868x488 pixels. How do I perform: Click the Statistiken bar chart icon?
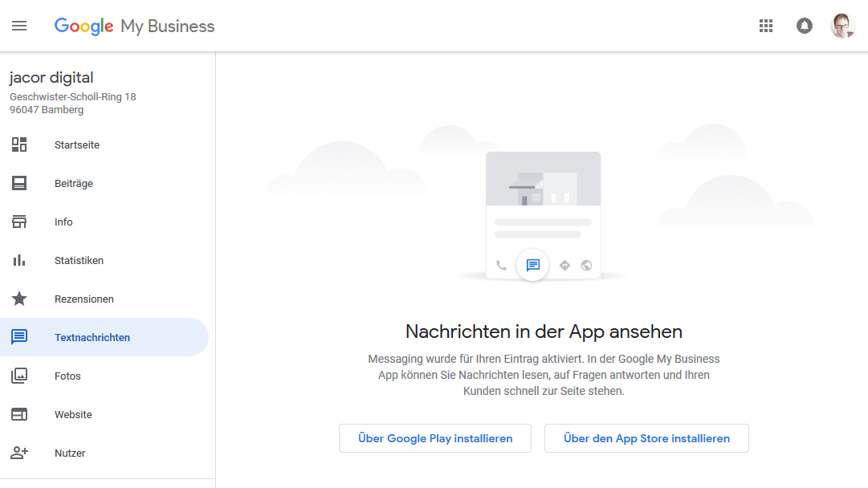click(19, 260)
